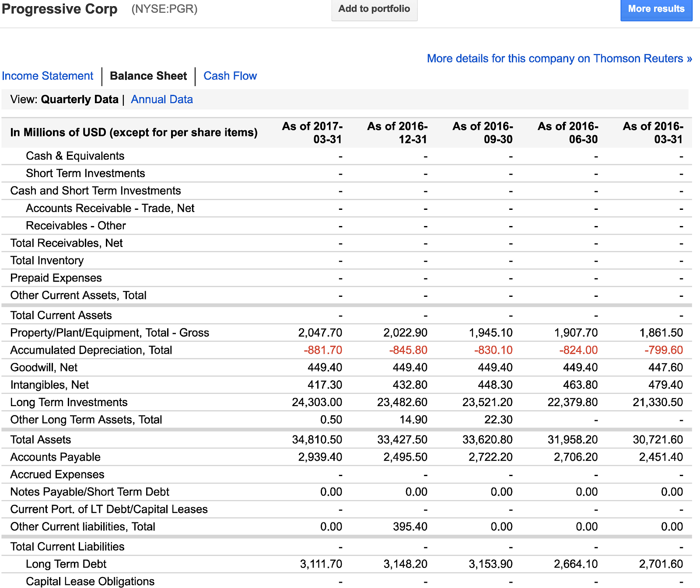
Task: Click the Add to portfolio button
Action: pyautogui.click(x=374, y=9)
